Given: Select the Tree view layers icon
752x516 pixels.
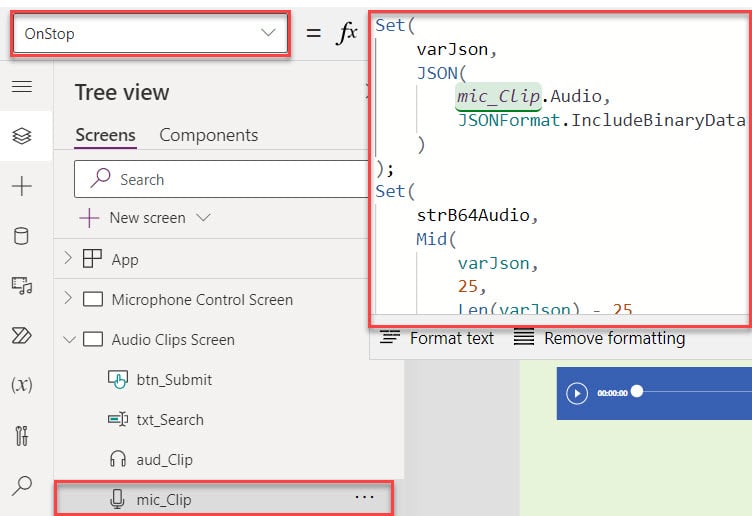Looking at the screenshot, I should [22, 136].
